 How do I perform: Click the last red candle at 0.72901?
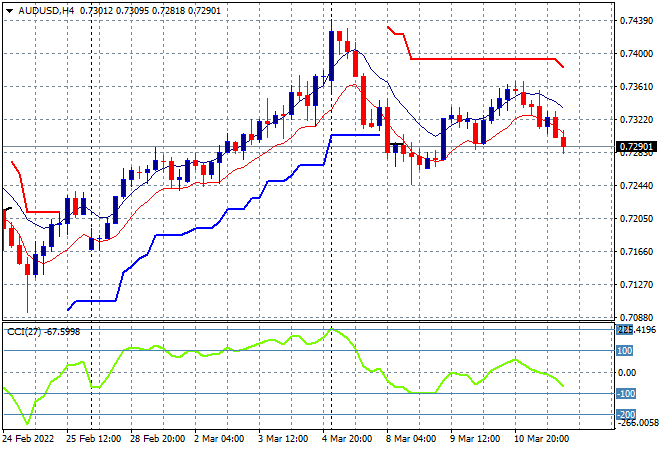564,142
